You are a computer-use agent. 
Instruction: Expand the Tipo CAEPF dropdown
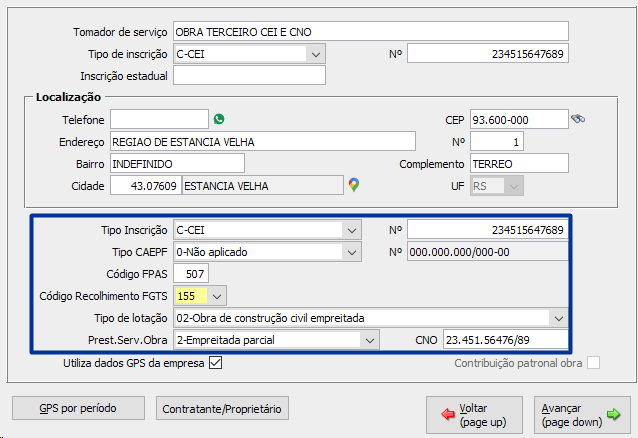[352, 252]
